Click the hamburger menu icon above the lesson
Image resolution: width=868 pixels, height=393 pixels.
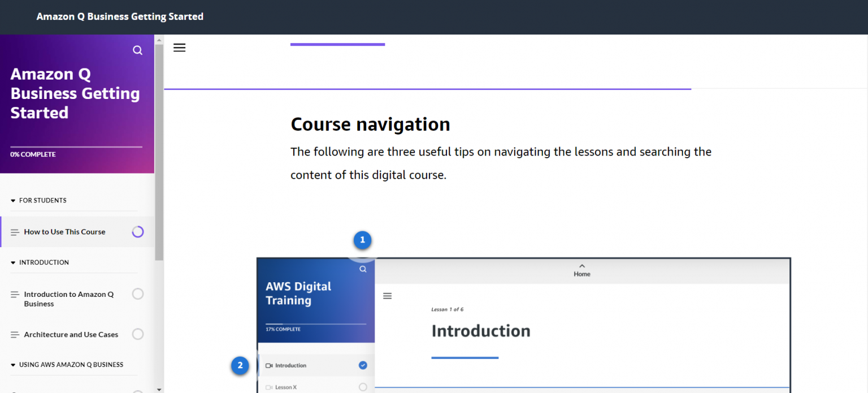tap(179, 47)
